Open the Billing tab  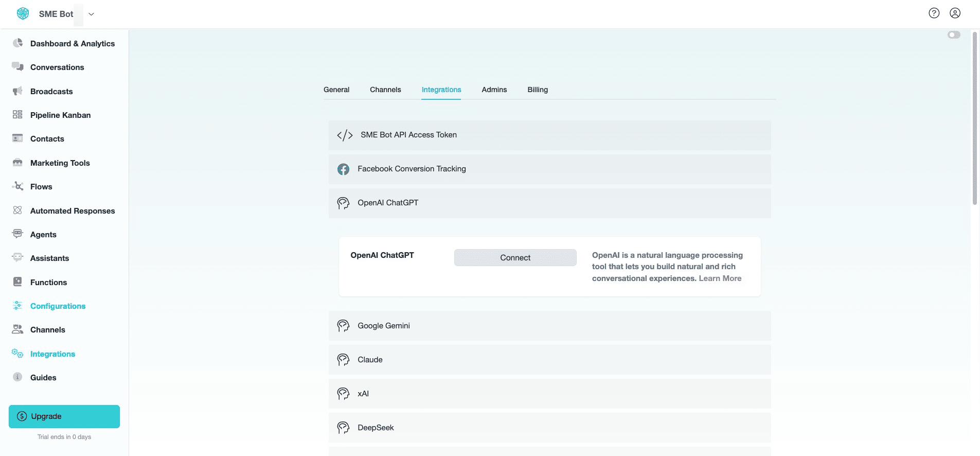click(x=538, y=90)
